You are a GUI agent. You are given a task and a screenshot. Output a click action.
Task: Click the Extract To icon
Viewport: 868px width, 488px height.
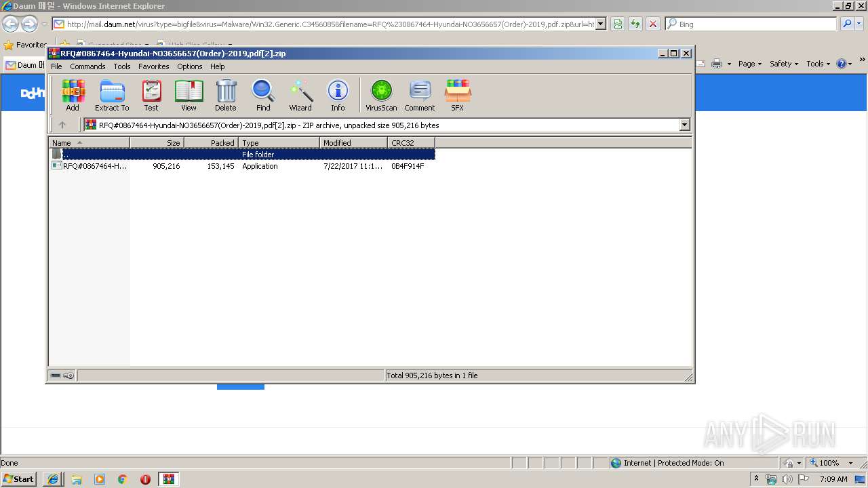(x=112, y=95)
